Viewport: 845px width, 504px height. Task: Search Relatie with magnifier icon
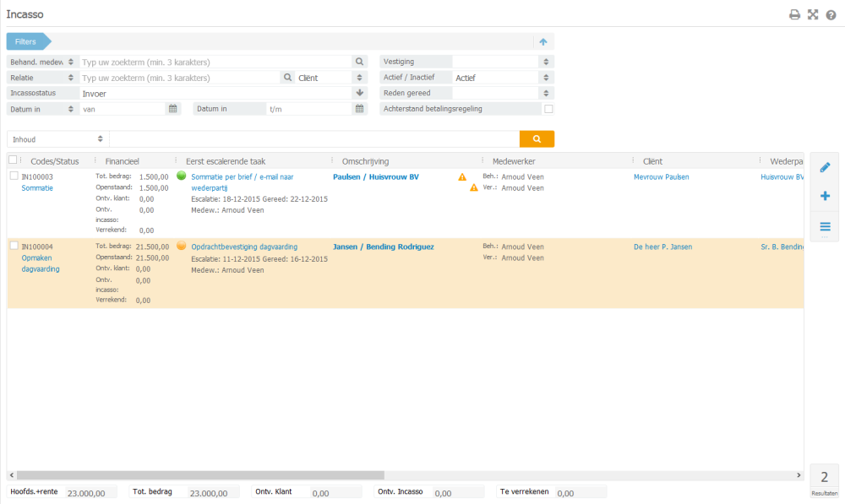pyautogui.click(x=288, y=78)
